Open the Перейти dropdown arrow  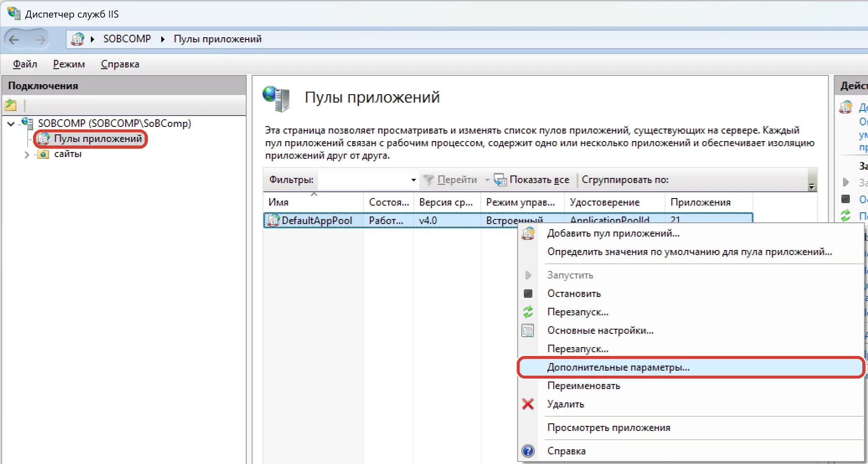click(487, 180)
